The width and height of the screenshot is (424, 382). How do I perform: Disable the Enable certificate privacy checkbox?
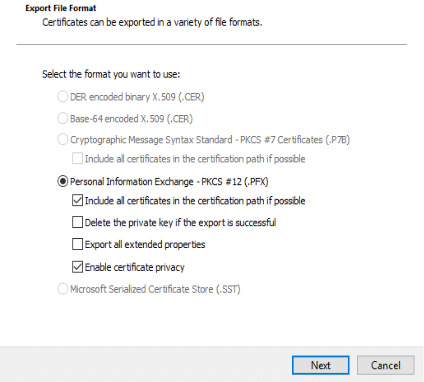pyautogui.click(x=77, y=267)
